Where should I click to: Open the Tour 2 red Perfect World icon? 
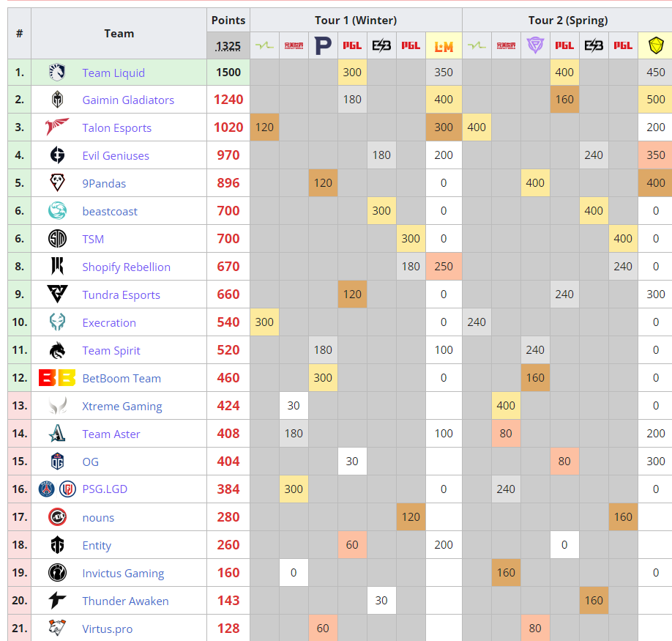tap(506, 45)
